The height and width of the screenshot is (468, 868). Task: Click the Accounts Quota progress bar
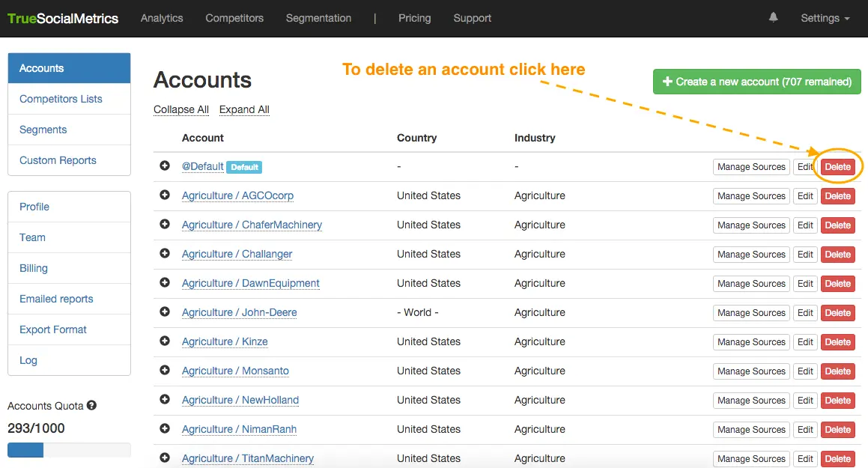point(69,450)
